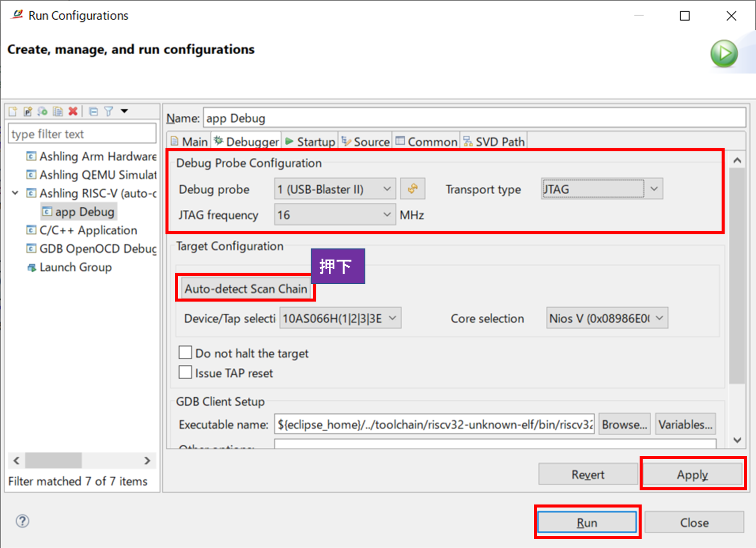Click the refresh probe connection icon
Viewport: 756px width, 548px height.
(413, 188)
